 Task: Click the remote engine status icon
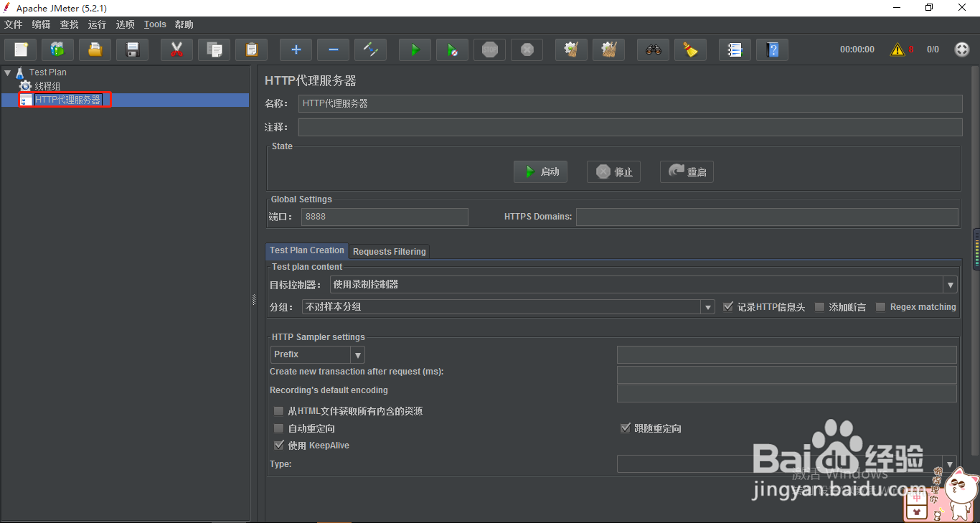(x=962, y=50)
